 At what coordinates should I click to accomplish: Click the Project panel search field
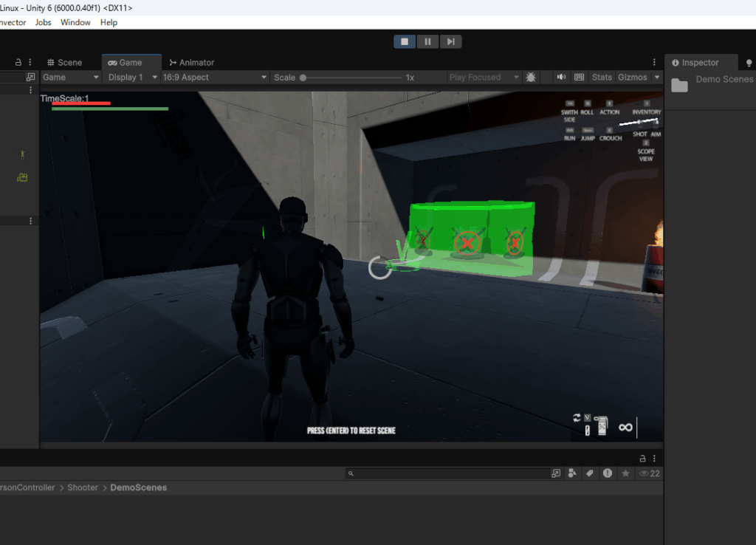pos(450,473)
